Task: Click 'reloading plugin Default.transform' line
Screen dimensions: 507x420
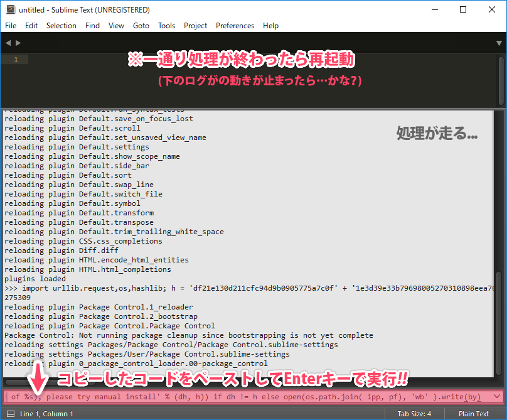Action: (x=79, y=213)
